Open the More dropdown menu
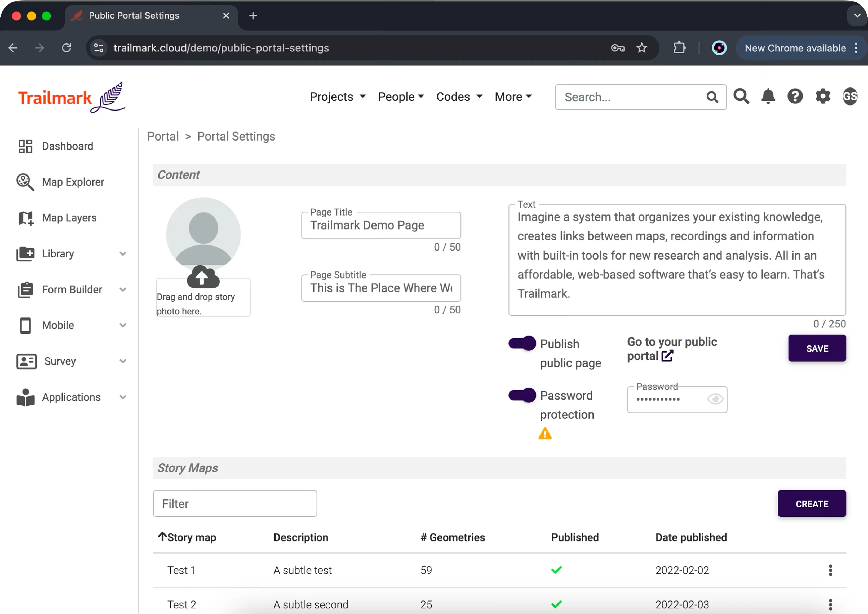868x614 pixels. pos(513,97)
